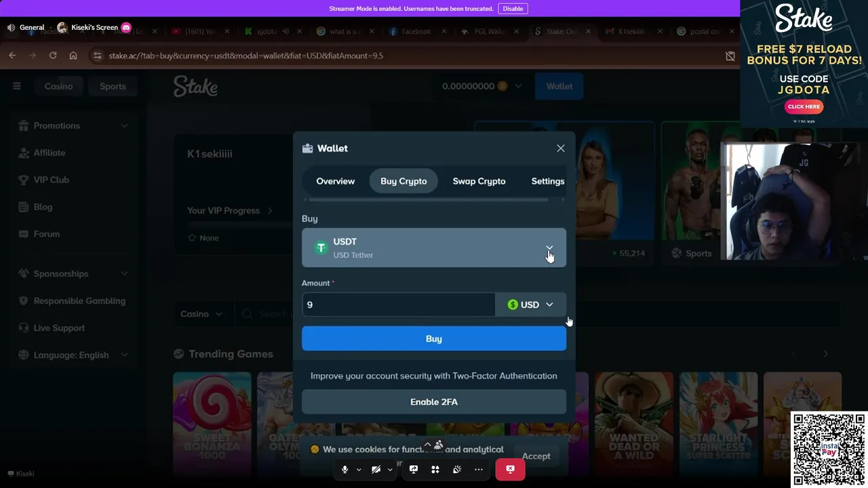Screen dimensions: 868x488
Task: Open the hamburger sidebar menu
Action: (17, 86)
